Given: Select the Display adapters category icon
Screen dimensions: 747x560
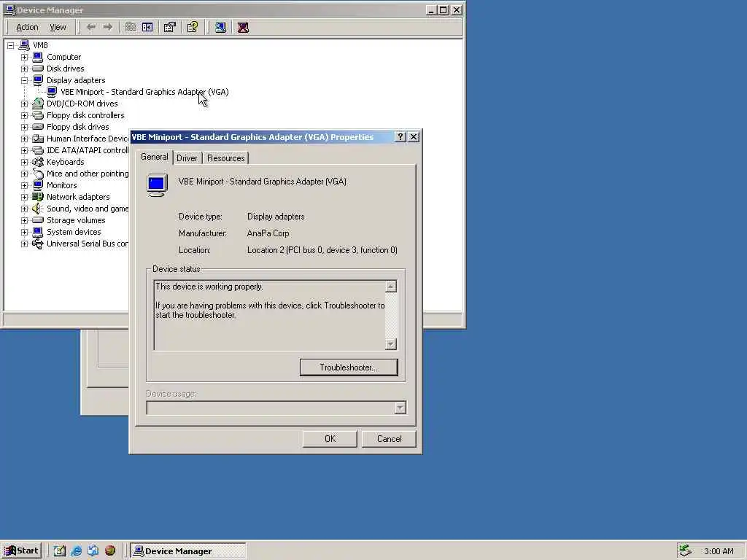Looking at the screenshot, I should click(x=38, y=80).
